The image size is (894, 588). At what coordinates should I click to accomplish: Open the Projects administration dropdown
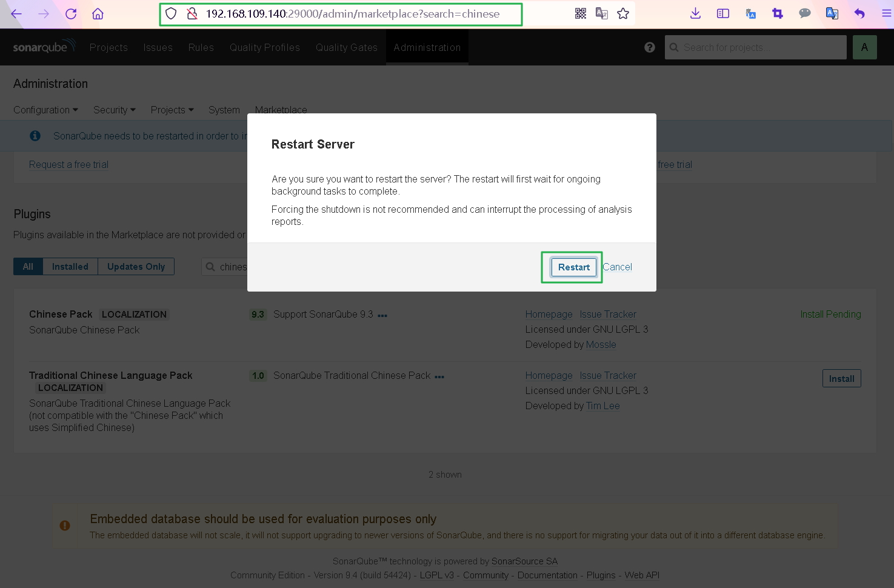(x=173, y=110)
